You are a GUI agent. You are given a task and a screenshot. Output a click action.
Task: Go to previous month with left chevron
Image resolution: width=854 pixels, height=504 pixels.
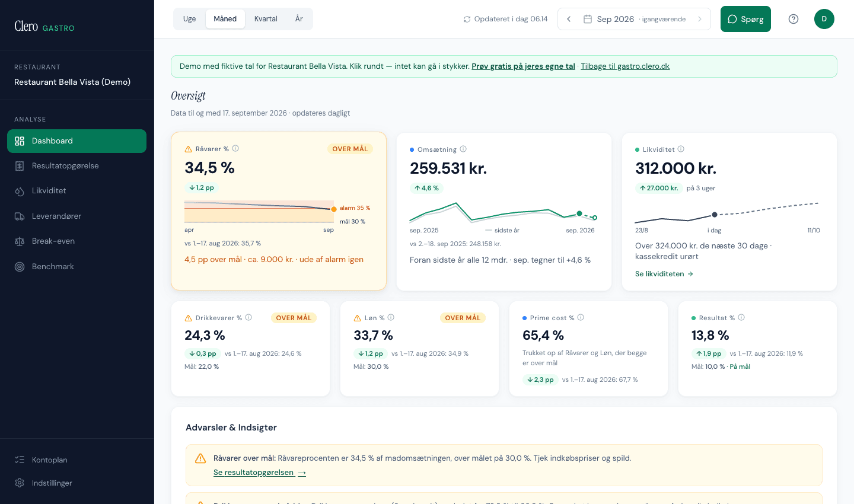coord(569,19)
